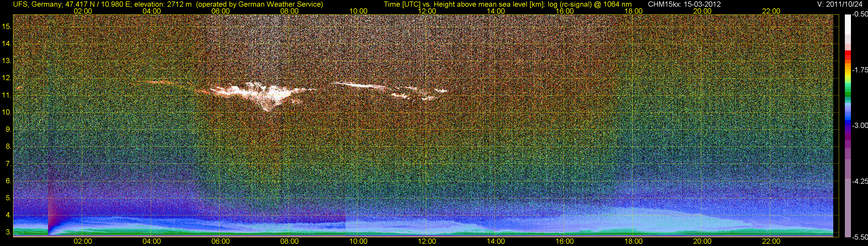Click the 22:00 label on bottom axis

point(771,241)
